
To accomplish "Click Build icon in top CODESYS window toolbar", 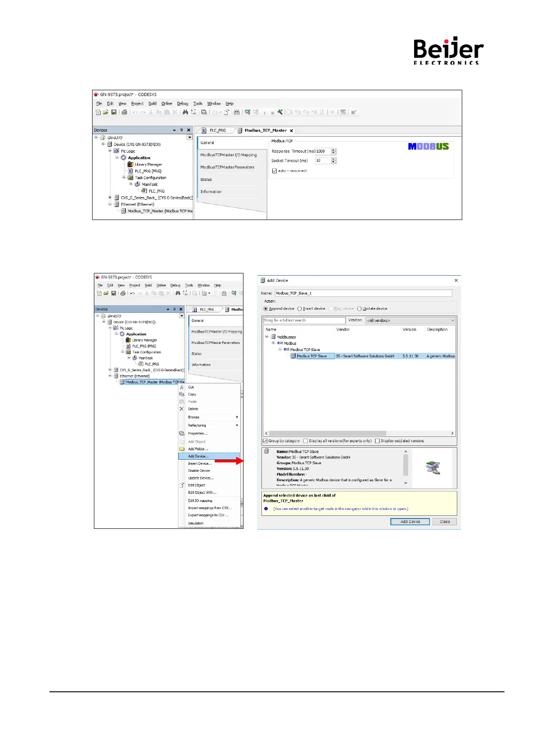I will click(x=236, y=112).
